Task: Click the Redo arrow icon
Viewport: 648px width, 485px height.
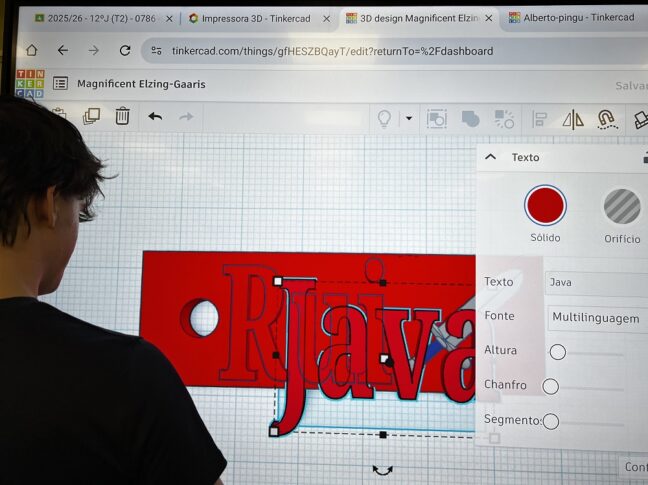Action: tap(186, 117)
